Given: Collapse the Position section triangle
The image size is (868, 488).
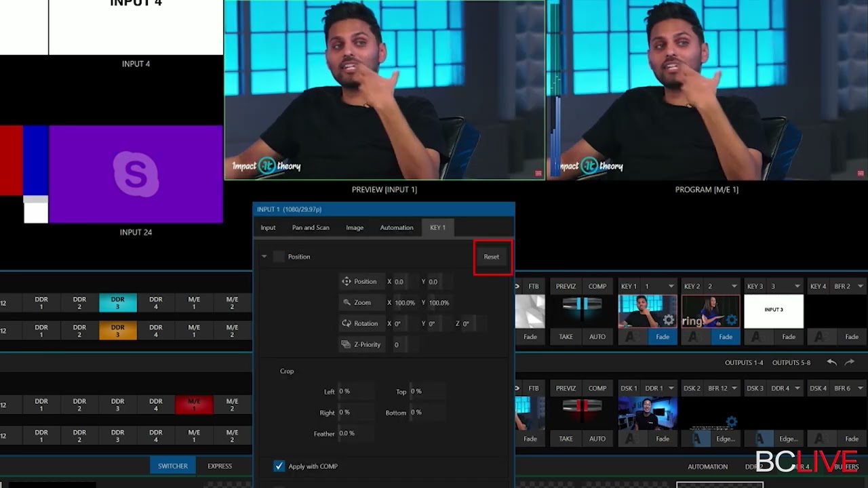Looking at the screenshot, I should coord(264,257).
